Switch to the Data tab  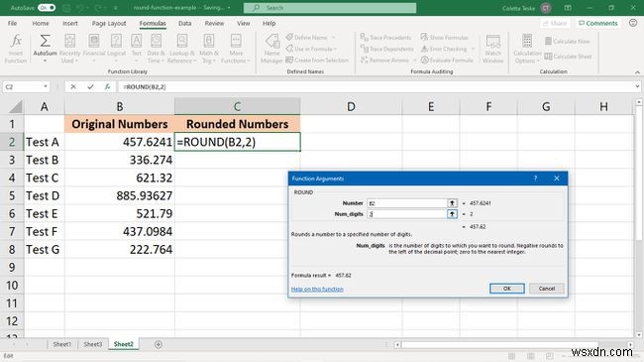[185, 24]
